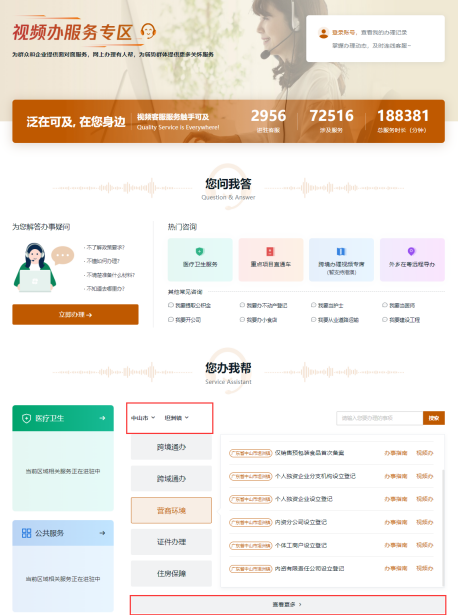Click the shield icon on the 医疗卫生 panel header
Screen dimensions: 458x615
coord(26,418)
